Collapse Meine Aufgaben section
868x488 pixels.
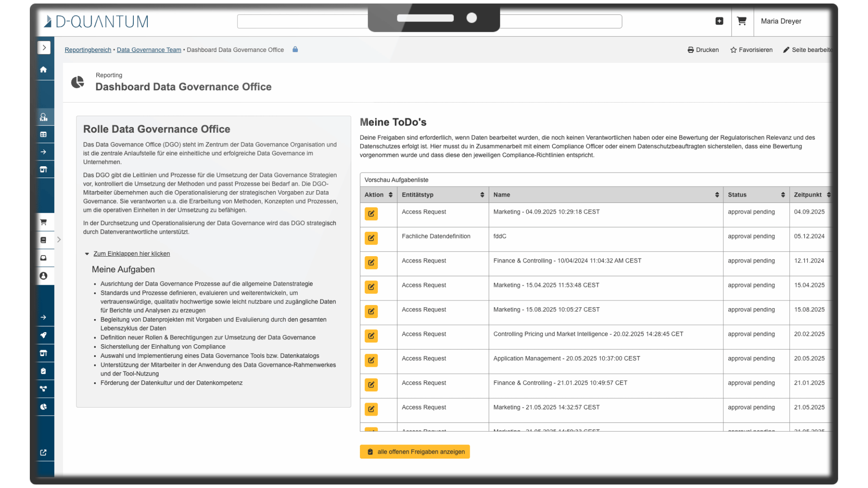pos(131,254)
